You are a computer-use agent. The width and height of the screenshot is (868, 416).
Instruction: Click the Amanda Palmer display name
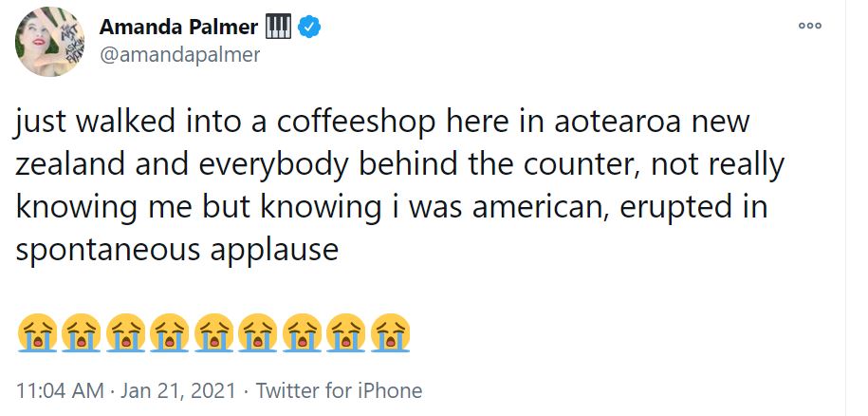point(177,28)
